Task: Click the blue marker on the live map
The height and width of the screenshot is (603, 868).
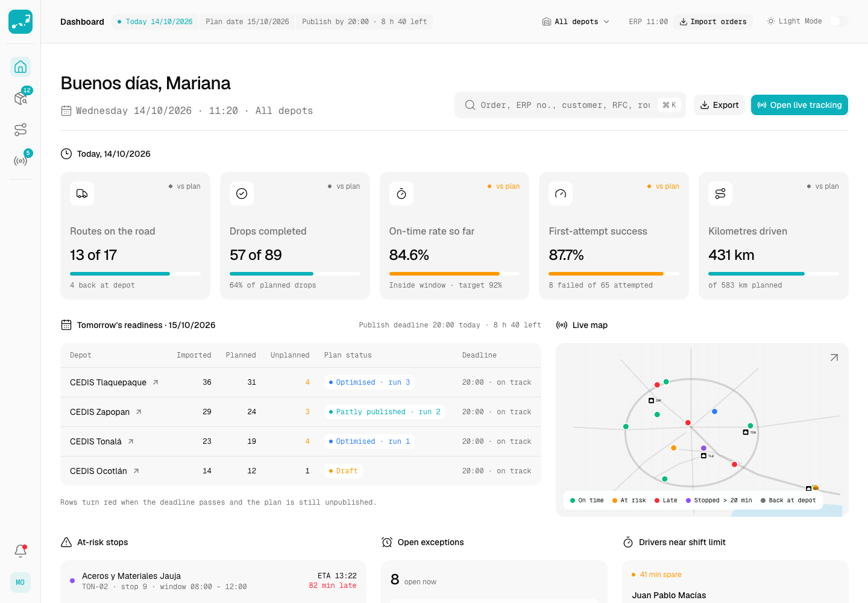Action: pos(714,411)
